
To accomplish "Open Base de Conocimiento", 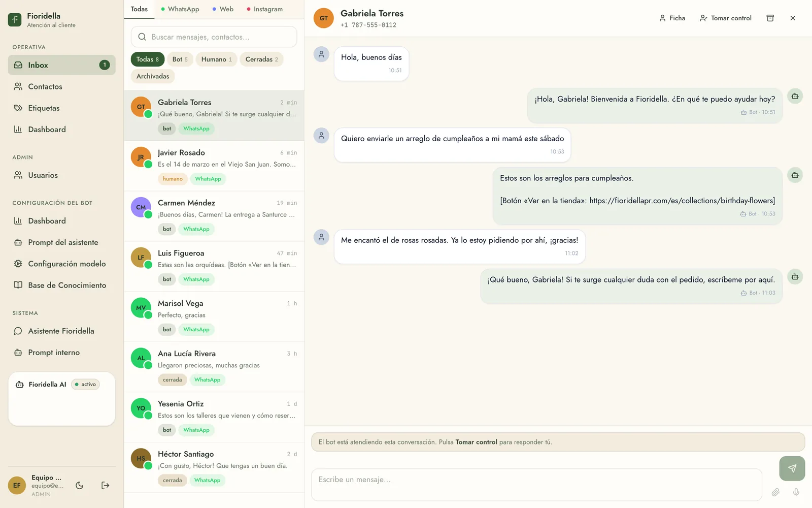I will [61, 285].
